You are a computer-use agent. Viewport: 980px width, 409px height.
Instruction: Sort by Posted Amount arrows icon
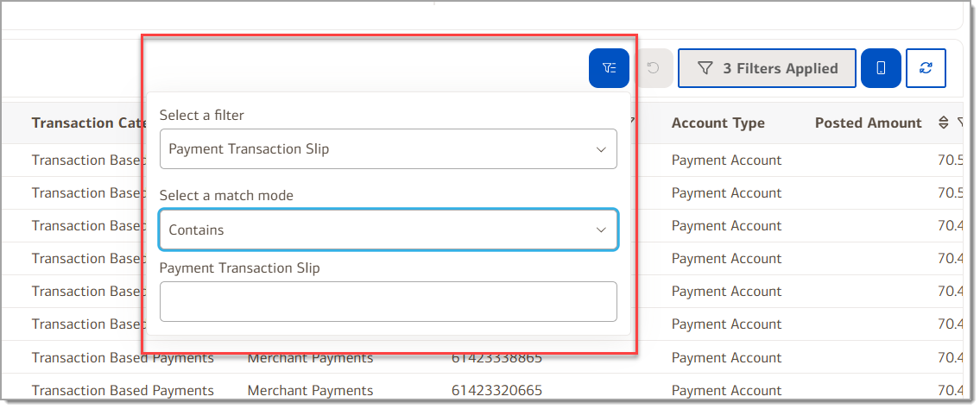pos(944,123)
